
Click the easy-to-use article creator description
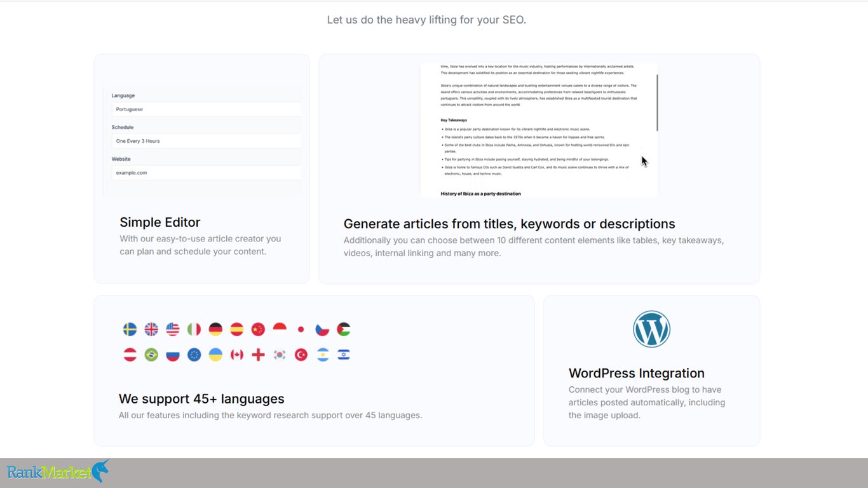click(200, 245)
